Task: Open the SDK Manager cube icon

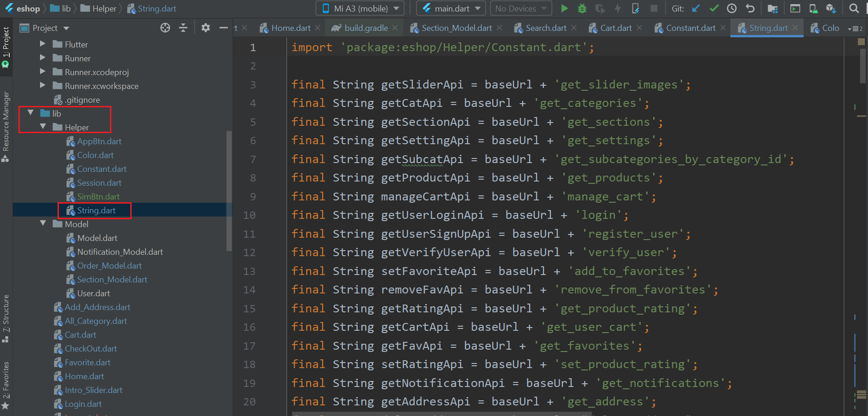Action: (x=831, y=8)
